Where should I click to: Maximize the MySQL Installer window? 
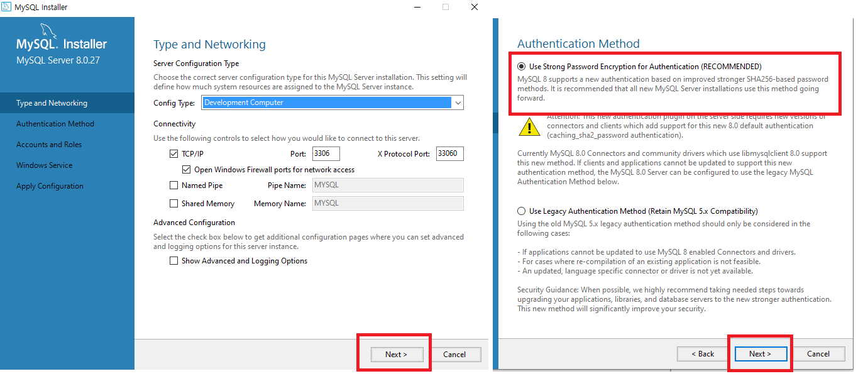(x=446, y=7)
